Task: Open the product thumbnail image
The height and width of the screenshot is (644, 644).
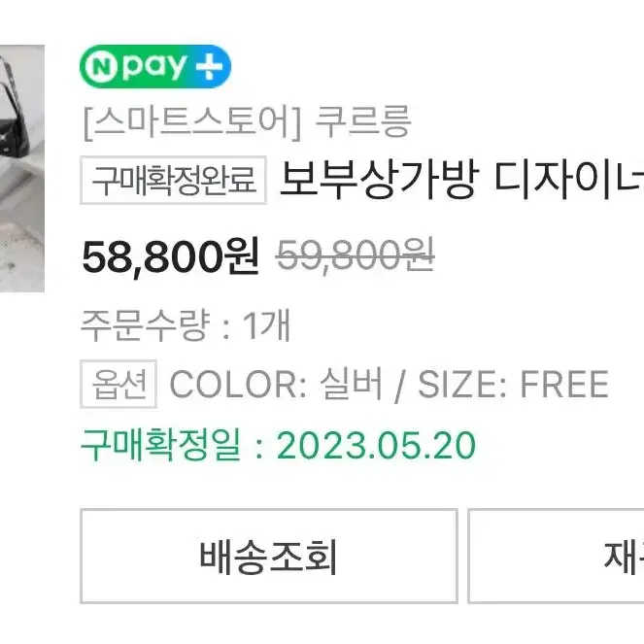Action: [x=22, y=168]
